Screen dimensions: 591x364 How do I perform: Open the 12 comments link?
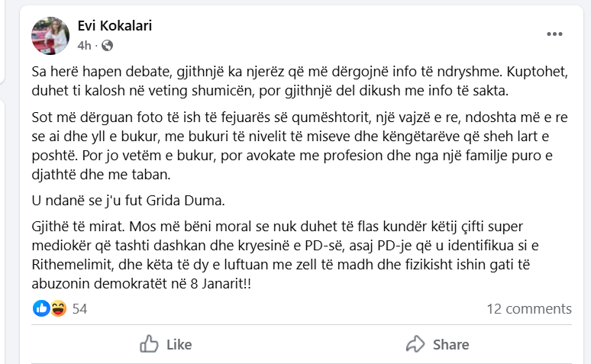tap(528, 309)
